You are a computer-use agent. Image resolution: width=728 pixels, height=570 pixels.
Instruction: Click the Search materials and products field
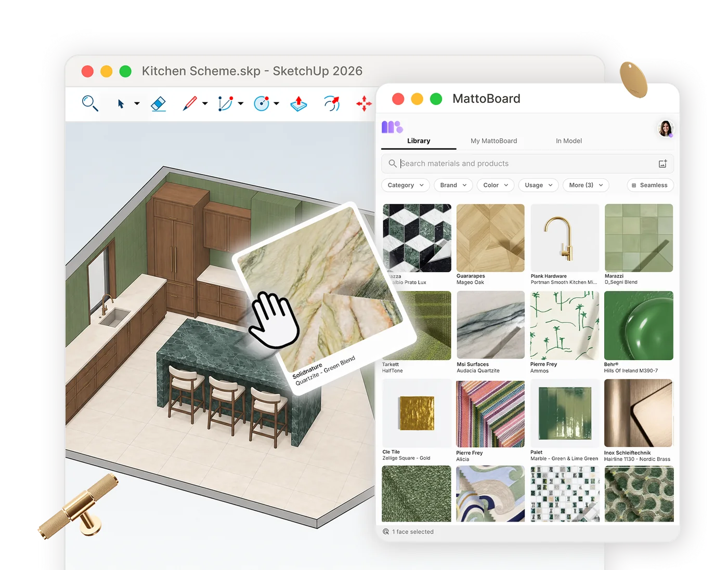click(x=527, y=164)
